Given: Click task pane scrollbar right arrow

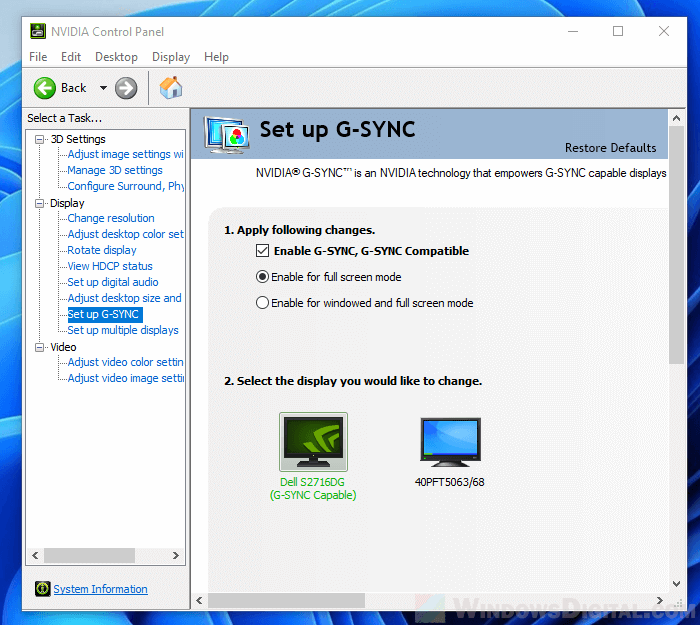Looking at the screenshot, I should pos(176,555).
